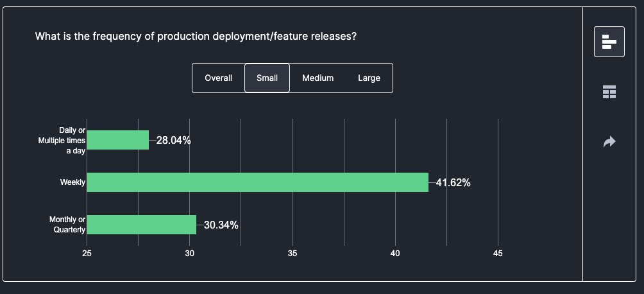Click the 25 tick on x-axis
Screen dimensions: 644x294
[87, 254]
